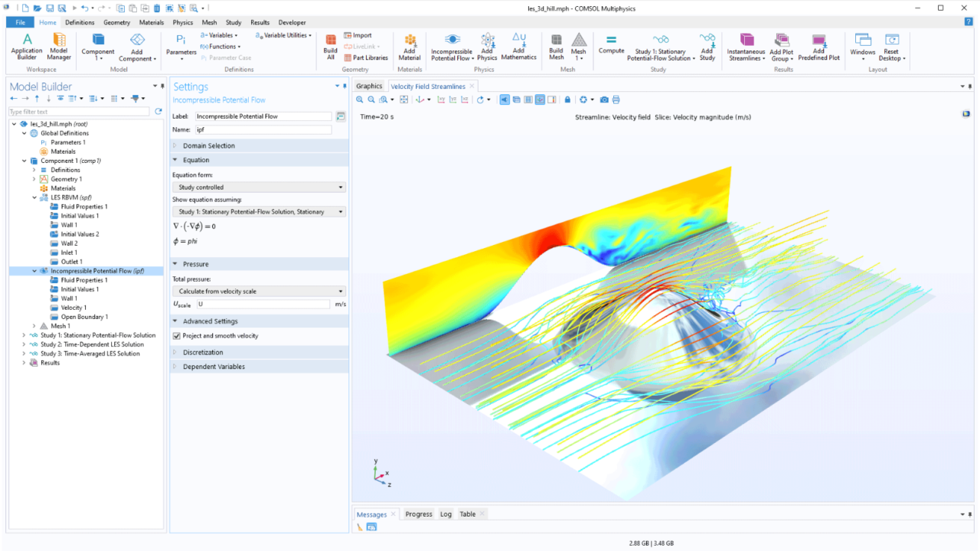The height and width of the screenshot is (551, 980).
Task: Open the Log tab
Action: 446,514
